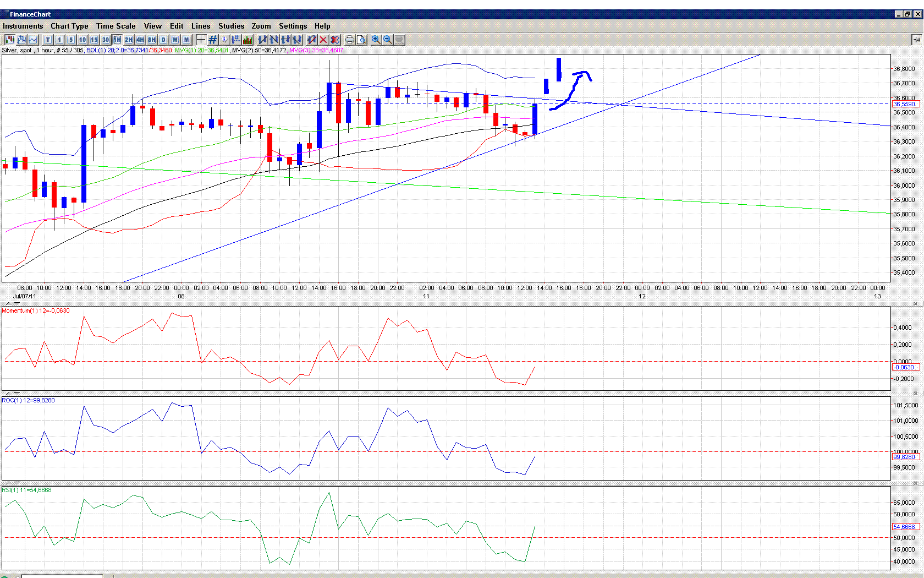Select the falling trend line tool
This screenshot has width=924, height=578.
coord(274,40)
